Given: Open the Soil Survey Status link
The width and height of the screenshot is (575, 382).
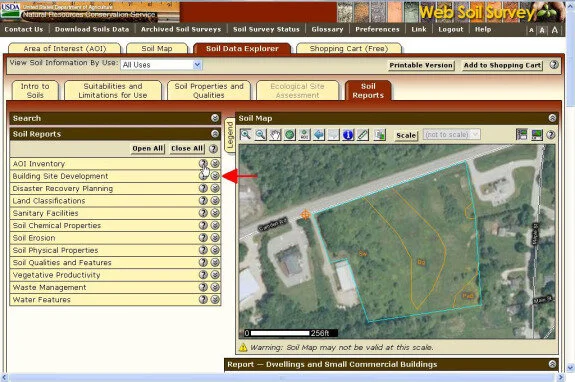Looking at the screenshot, I should (266, 29).
